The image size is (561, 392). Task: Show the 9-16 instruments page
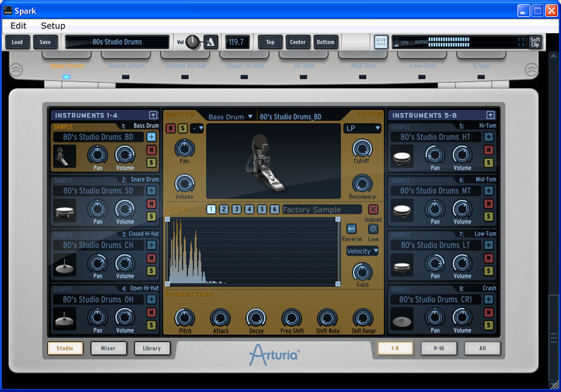coord(439,348)
